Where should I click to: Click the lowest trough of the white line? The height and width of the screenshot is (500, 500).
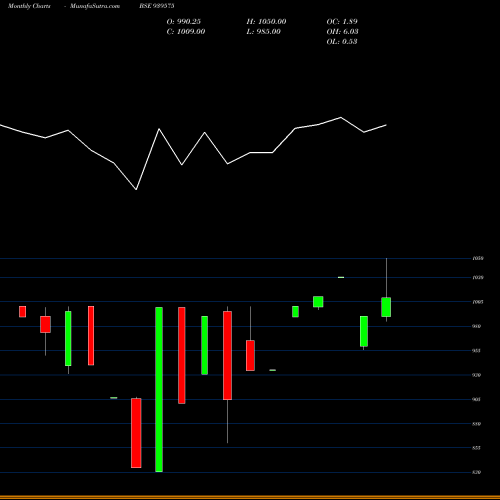click(136, 190)
